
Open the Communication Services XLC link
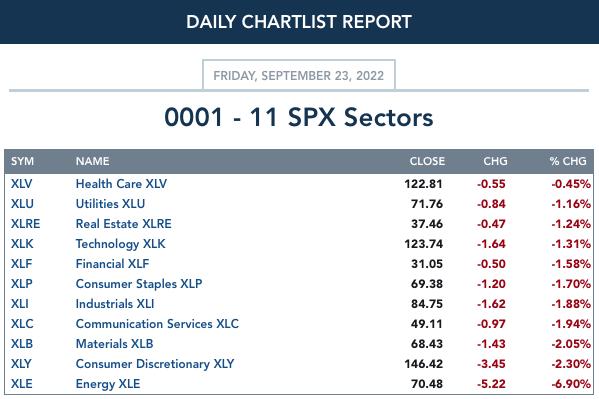coord(157,324)
